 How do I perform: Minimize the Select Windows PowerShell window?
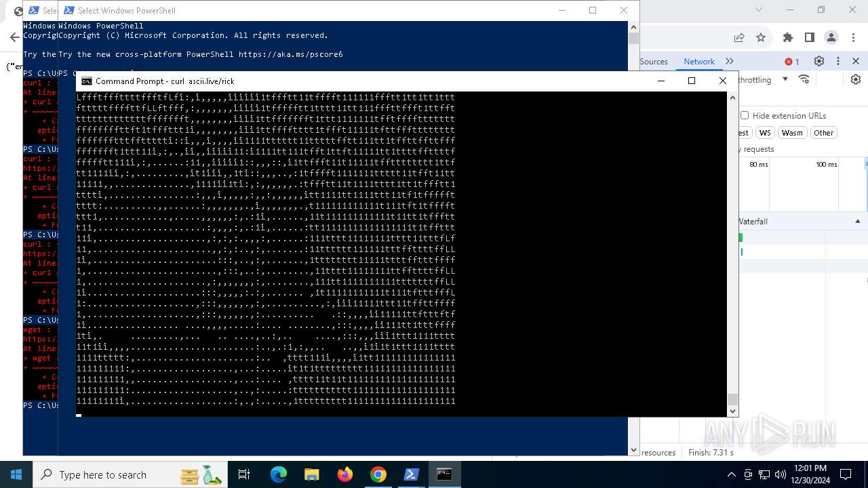tap(561, 10)
